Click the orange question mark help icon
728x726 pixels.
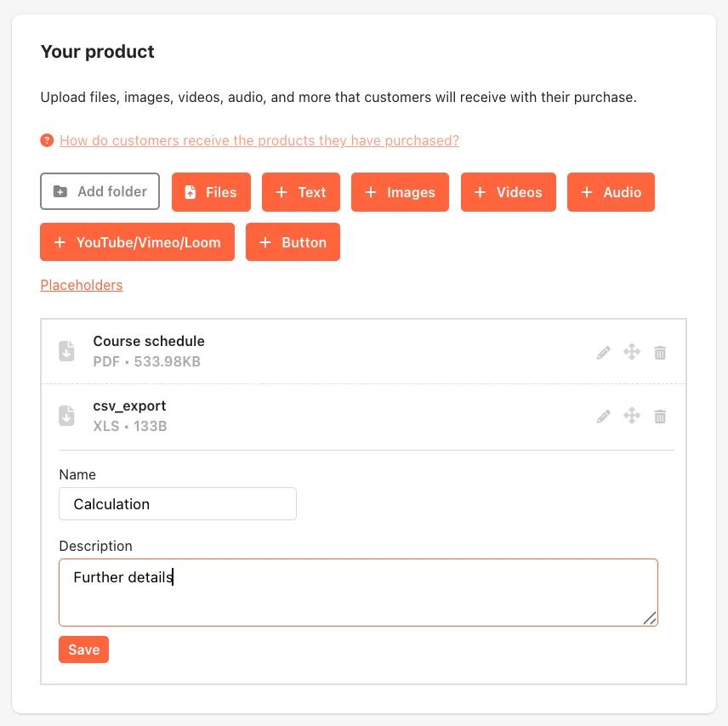pyautogui.click(x=47, y=140)
